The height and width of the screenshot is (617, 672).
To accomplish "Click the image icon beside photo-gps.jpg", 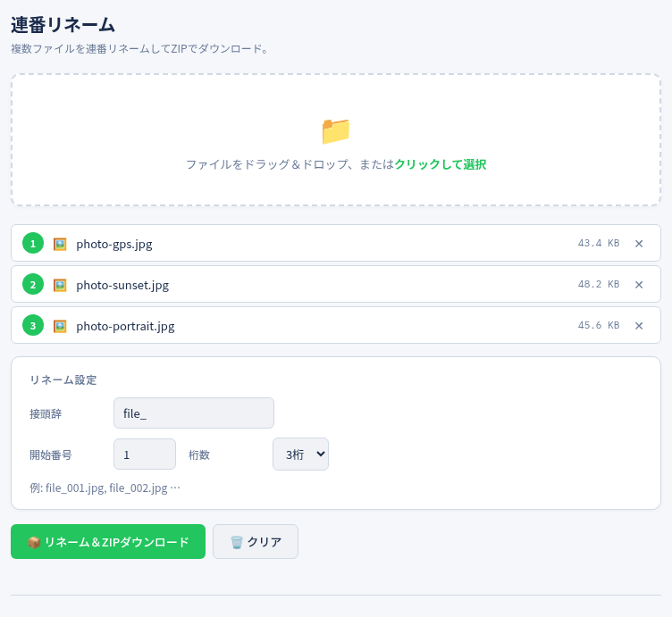I will tap(60, 244).
